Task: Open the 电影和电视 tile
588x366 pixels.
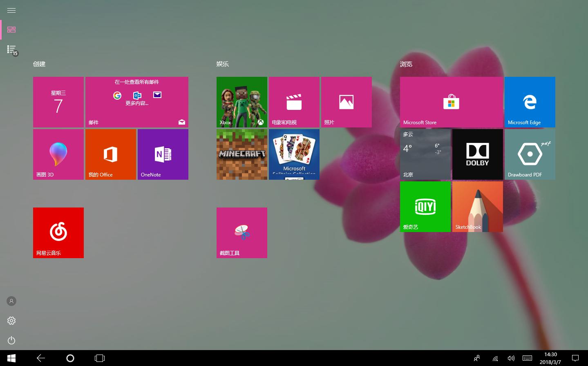Action: [294, 102]
